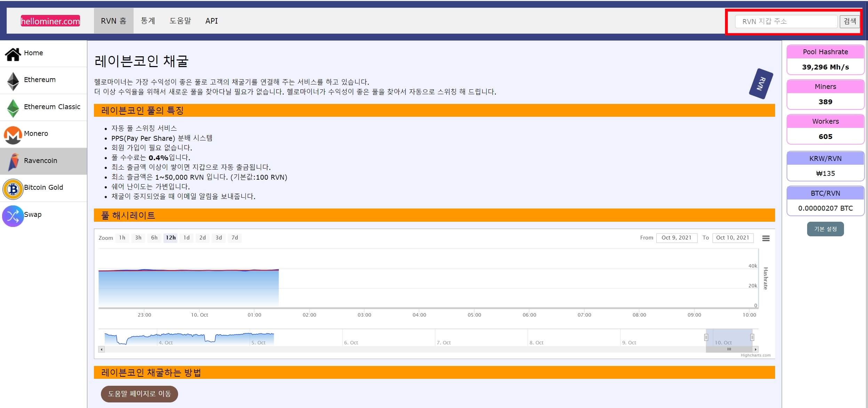Set chart zoom to 7d

(235, 238)
